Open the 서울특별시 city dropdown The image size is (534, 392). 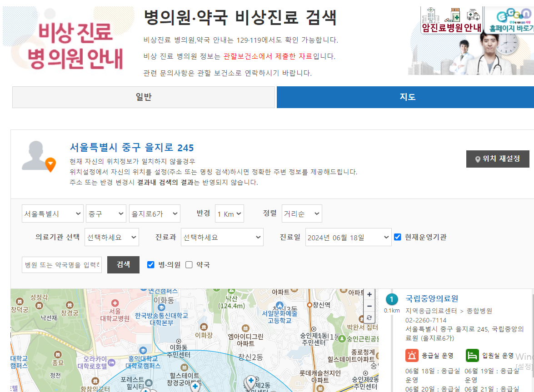52,213
